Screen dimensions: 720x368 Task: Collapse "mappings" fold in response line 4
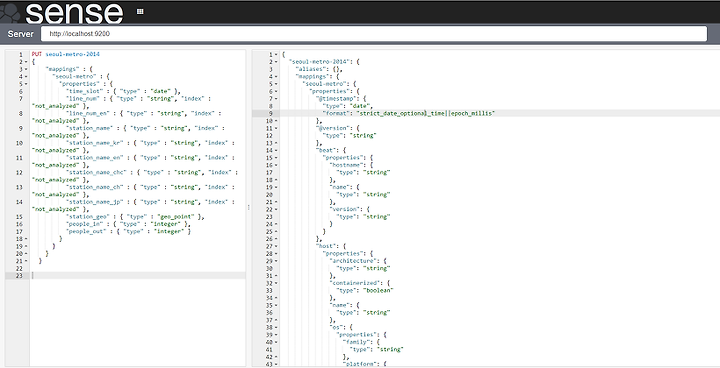[x=276, y=76]
